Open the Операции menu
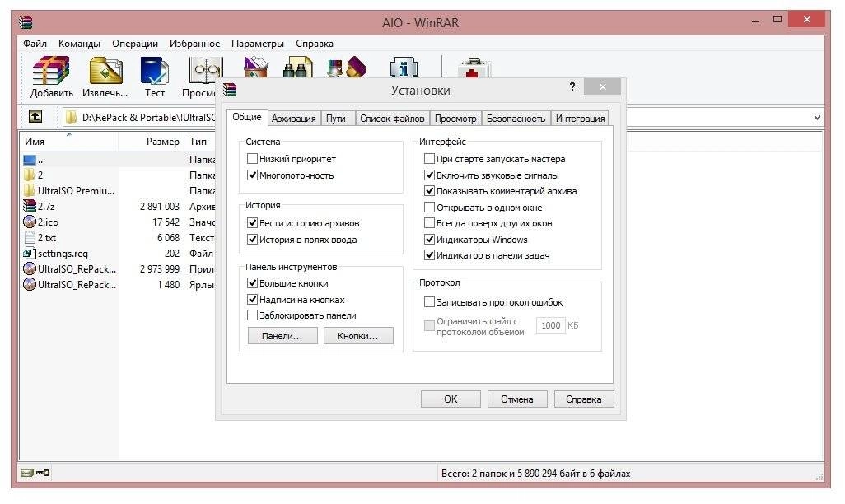 (135, 44)
